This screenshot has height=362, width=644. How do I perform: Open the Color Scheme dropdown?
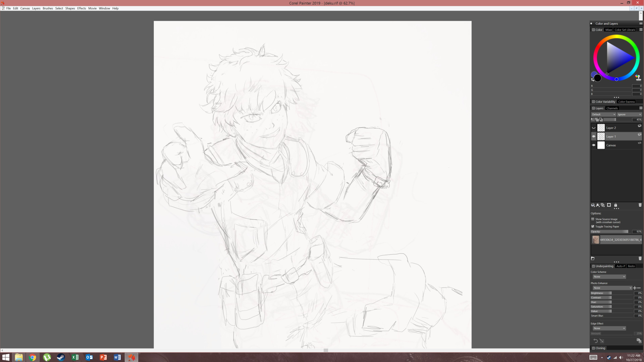point(609,277)
